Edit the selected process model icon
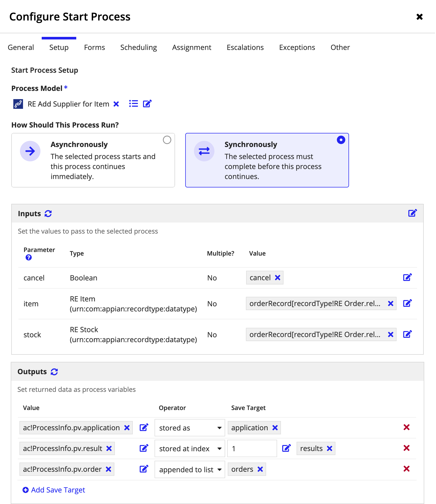The height and width of the screenshot is (504, 436). coord(147,104)
